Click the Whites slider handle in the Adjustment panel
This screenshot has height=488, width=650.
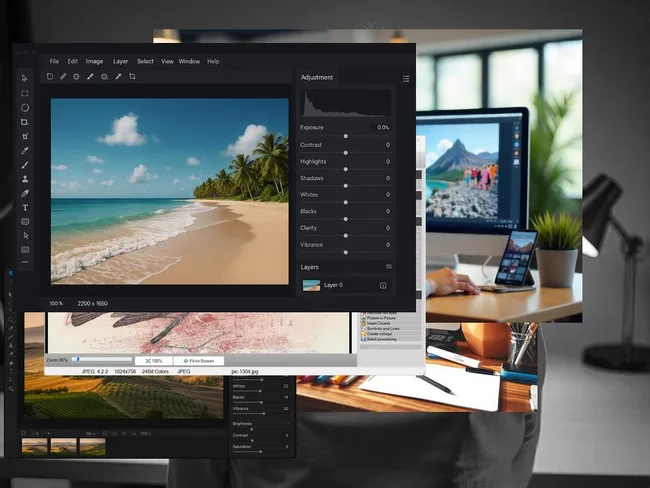tap(346, 202)
